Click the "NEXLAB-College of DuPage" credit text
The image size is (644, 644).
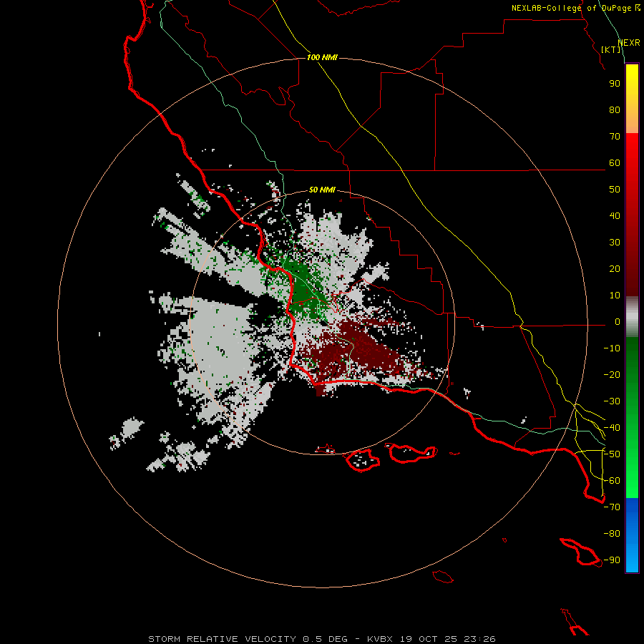571,8
